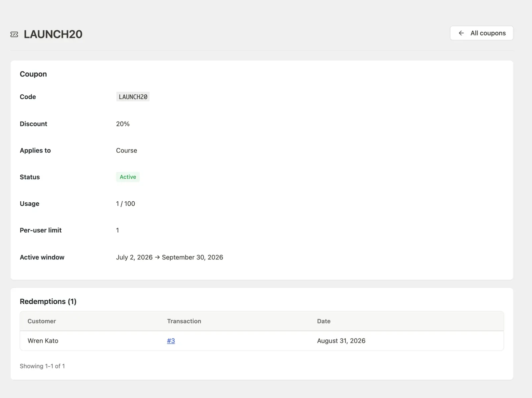The height and width of the screenshot is (398, 532).
Task: Click the 1 / 100 usage value
Action: (x=125, y=204)
